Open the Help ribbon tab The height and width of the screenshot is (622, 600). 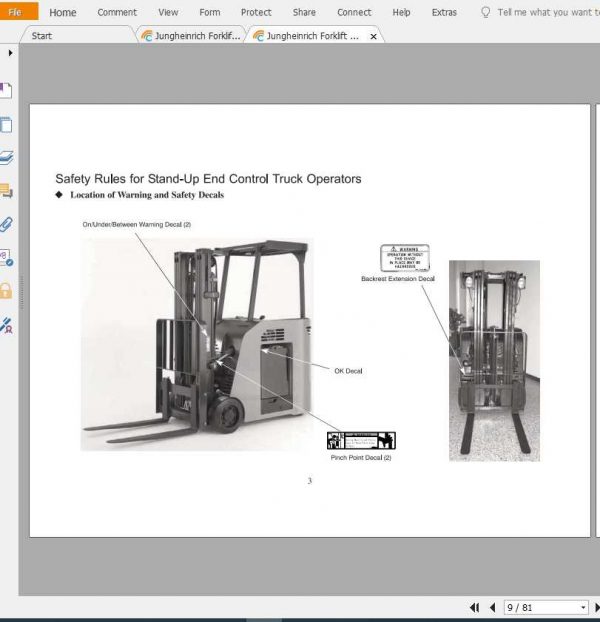coord(401,12)
